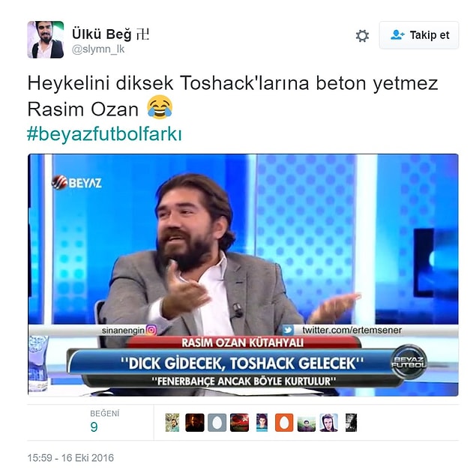The width and height of the screenshot is (476, 470).
Task: Open the gray egg liker avatar
Action: click(217, 422)
